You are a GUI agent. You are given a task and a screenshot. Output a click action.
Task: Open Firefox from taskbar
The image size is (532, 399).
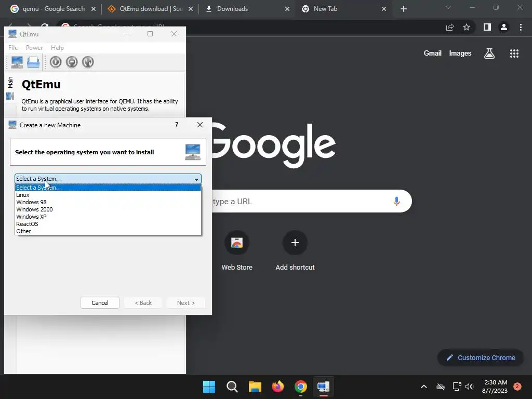[x=278, y=387]
